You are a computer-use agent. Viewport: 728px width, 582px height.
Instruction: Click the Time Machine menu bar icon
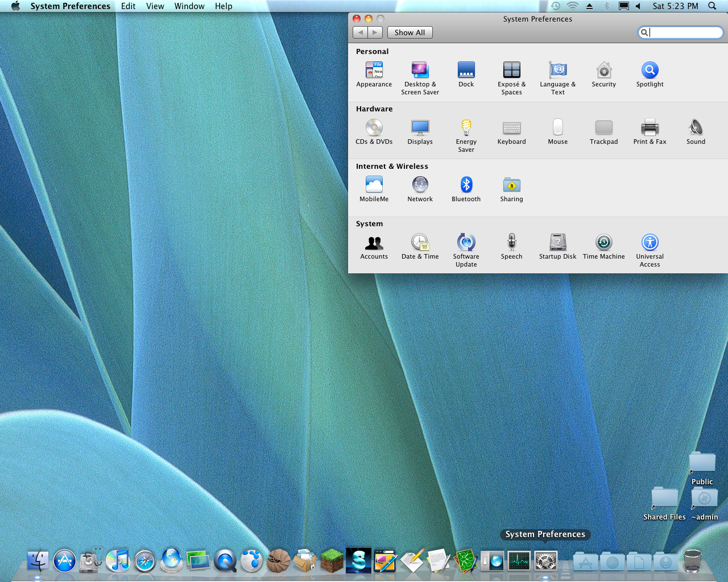pyautogui.click(x=556, y=6)
